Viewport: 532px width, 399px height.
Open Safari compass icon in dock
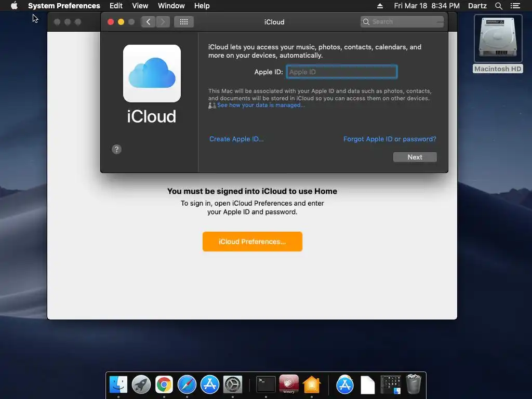187,384
